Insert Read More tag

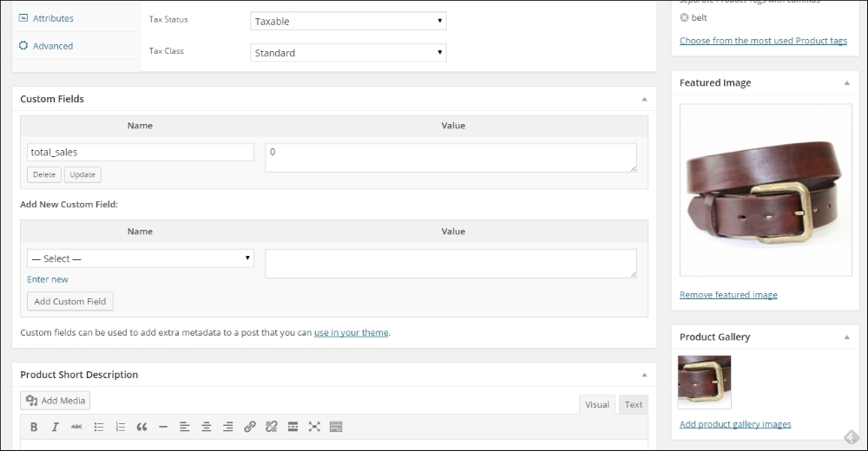(x=293, y=427)
